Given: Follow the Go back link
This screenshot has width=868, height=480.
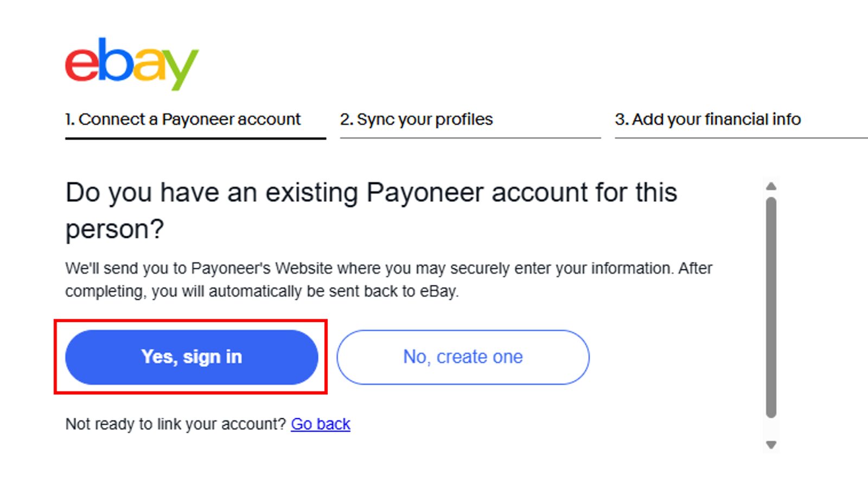Looking at the screenshot, I should 321,424.
